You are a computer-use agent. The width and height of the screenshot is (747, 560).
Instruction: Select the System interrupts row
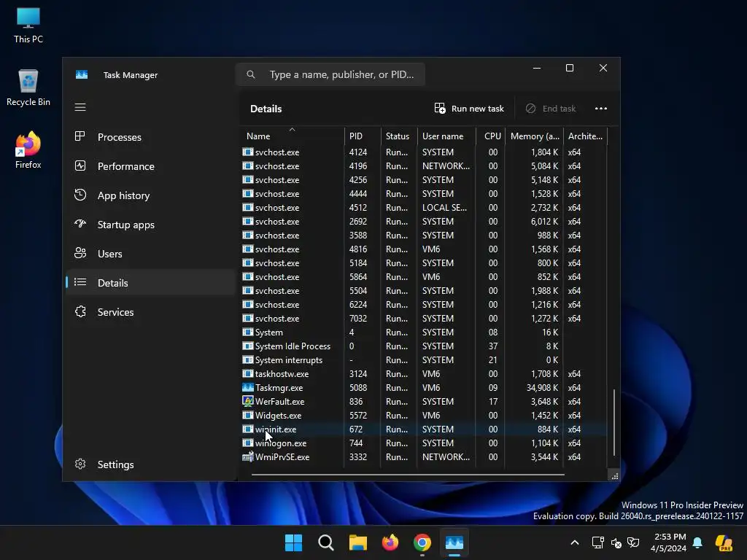(x=424, y=360)
